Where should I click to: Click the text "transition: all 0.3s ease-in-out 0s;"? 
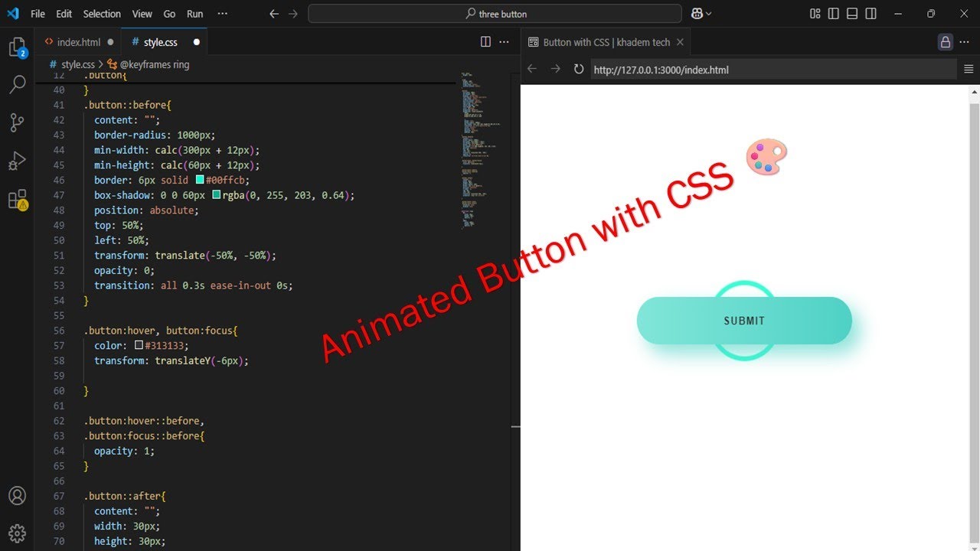pyautogui.click(x=194, y=285)
